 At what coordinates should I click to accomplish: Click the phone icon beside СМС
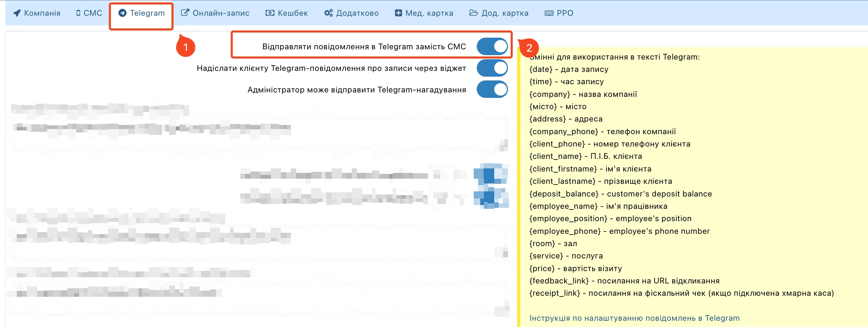78,13
